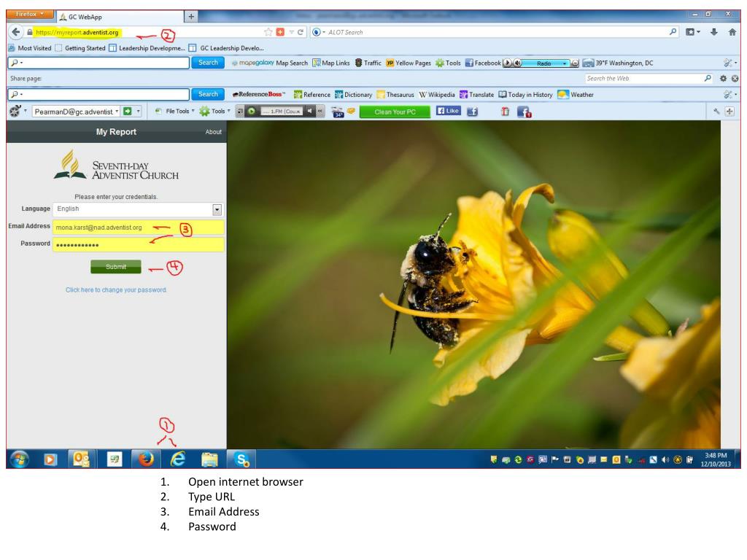Click the Traffic toolbar icon
747x560 pixels.
[x=368, y=63]
